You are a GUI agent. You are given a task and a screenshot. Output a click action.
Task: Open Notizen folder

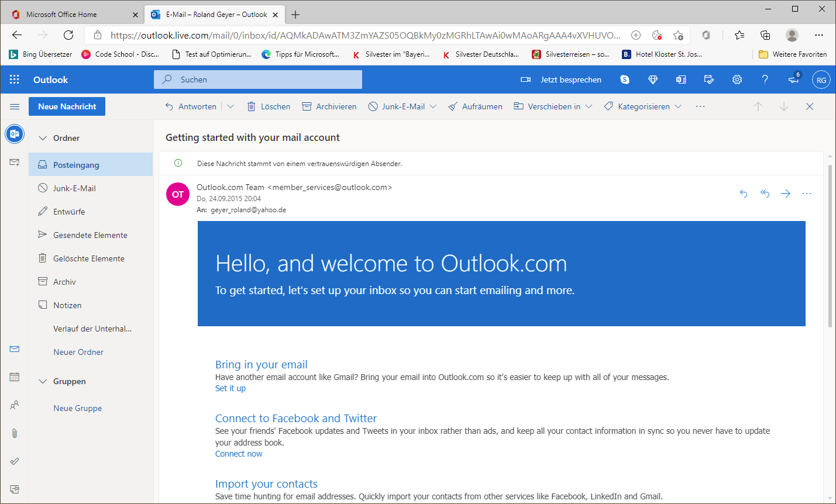point(91,305)
